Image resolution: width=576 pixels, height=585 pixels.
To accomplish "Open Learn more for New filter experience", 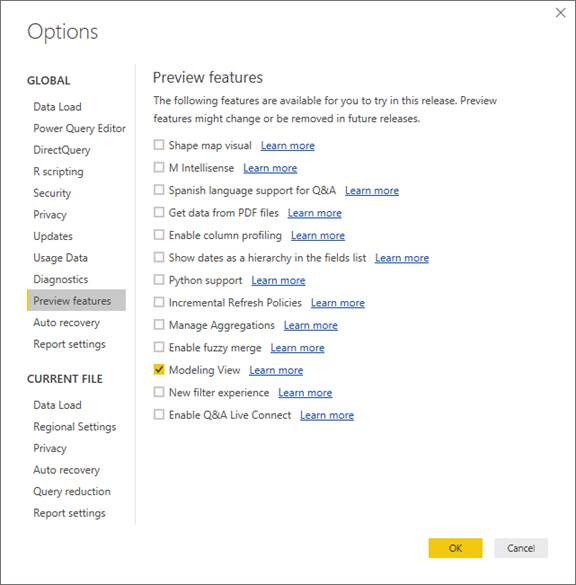I will [305, 392].
